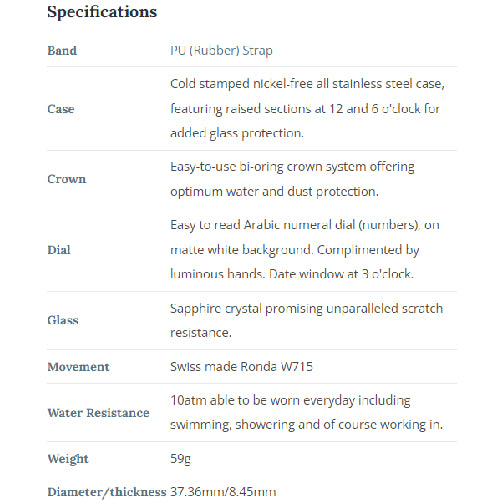Viewport: 500px width, 500px height.
Task: Click the Sapphire crystal description text
Action: pyautogui.click(x=306, y=321)
